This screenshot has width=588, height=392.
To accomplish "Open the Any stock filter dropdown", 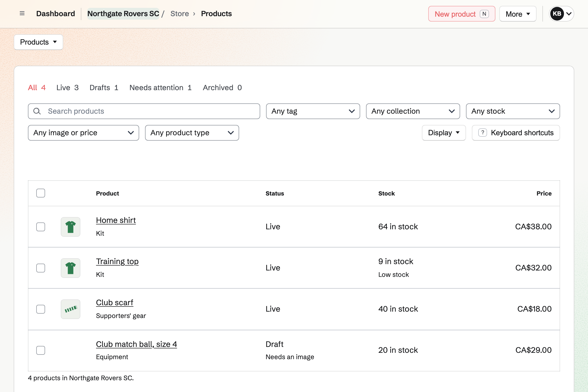I will [513, 111].
